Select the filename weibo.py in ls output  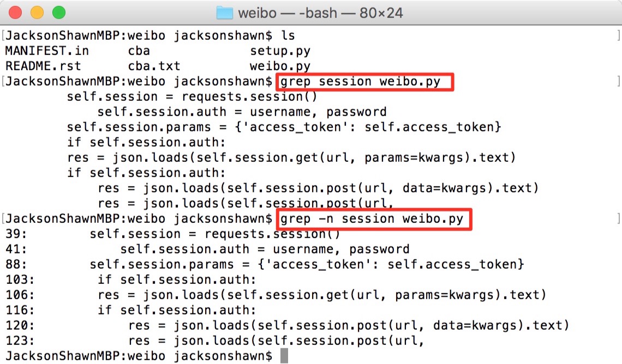(x=279, y=65)
